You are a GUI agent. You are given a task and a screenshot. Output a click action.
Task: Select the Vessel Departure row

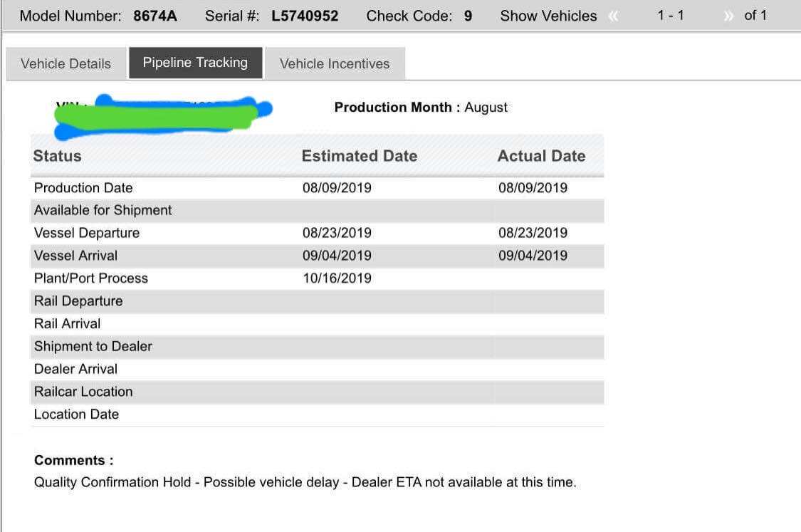click(318, 233)
